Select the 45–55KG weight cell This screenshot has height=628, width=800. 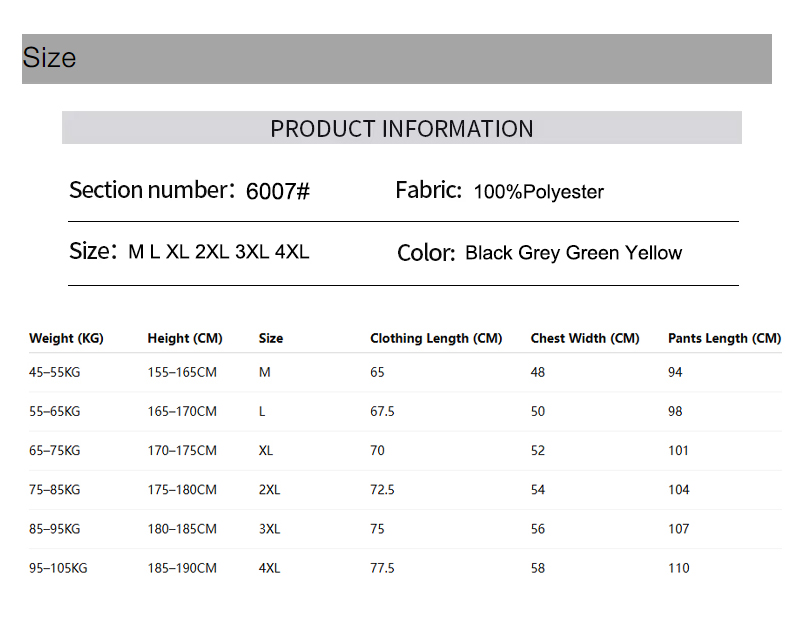pyautogui.click(x=55, y=372)
